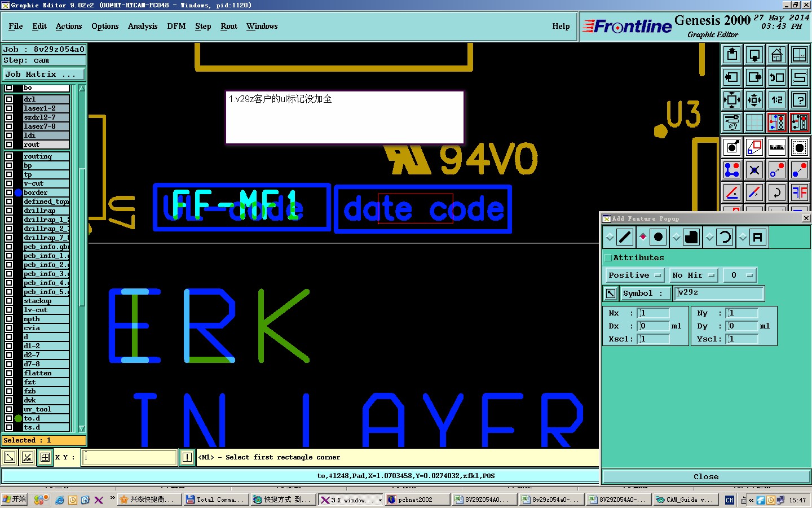Open the Rout menu

click(x=229, y=27)
